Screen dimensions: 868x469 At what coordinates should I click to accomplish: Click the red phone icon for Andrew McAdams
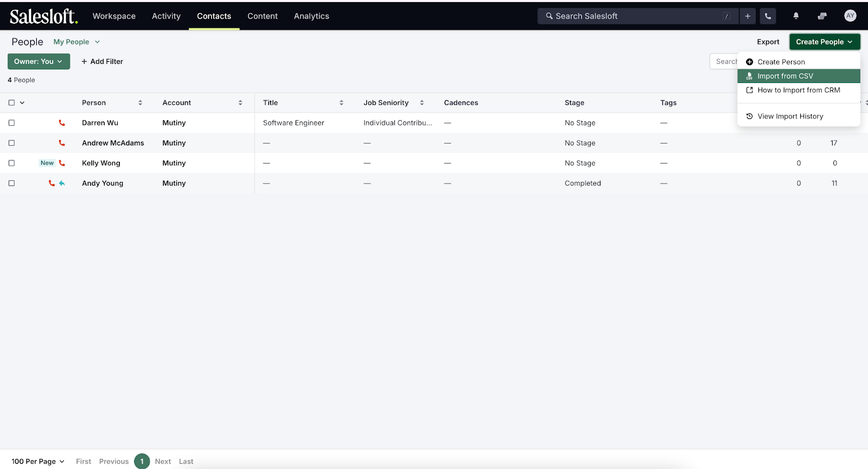coord(62,143)
